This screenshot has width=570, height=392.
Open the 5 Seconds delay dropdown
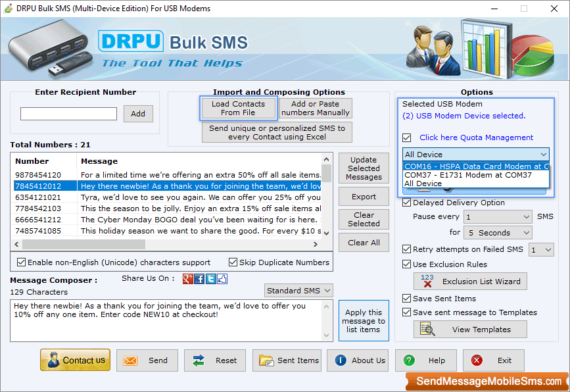pos(498,233)
